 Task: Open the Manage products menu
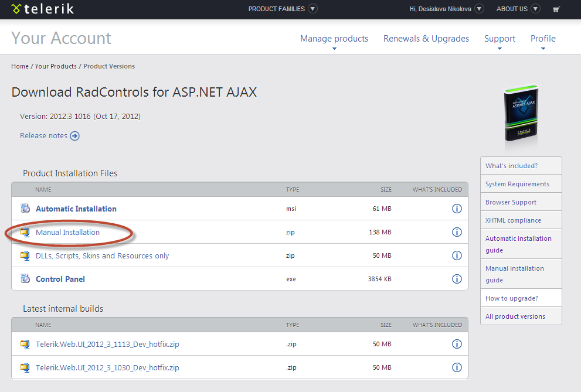click(x=334, y=39)
